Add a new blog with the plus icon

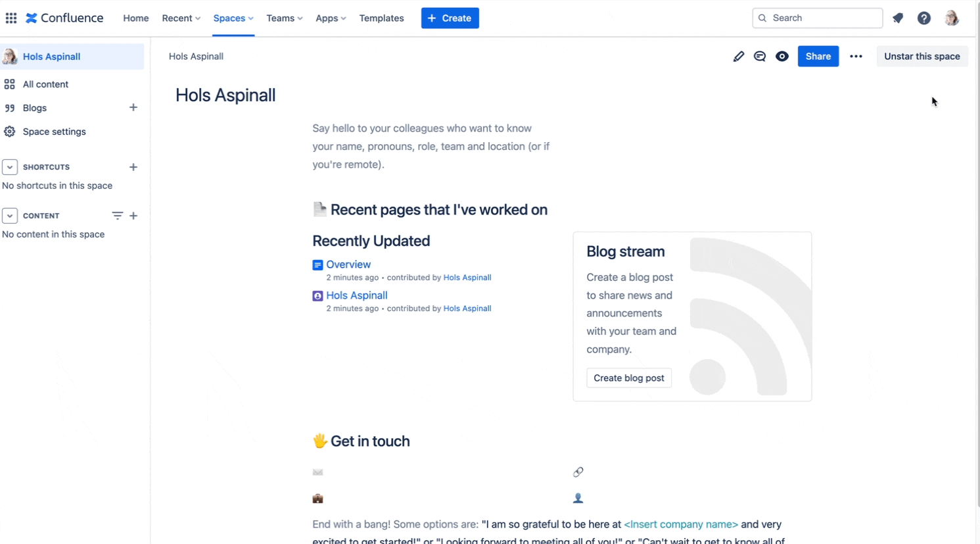pyautogui.click(x=133, y=107)
